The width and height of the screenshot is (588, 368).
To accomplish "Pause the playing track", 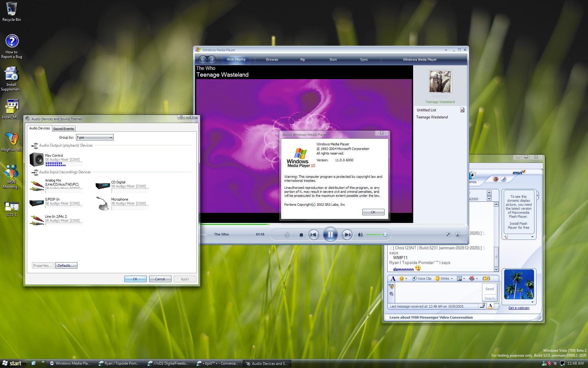I will click(x=330, y=235).
